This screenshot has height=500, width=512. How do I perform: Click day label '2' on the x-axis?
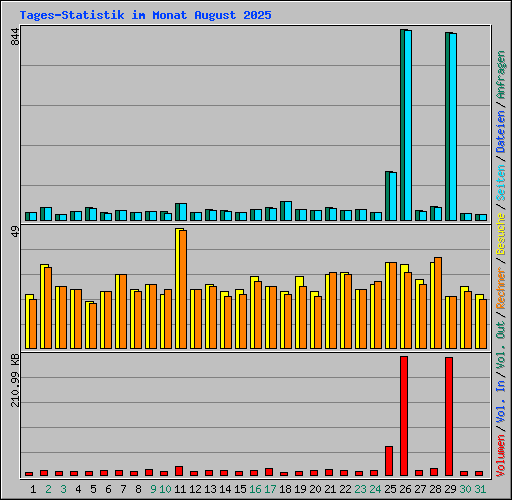[x=48, y=489]
